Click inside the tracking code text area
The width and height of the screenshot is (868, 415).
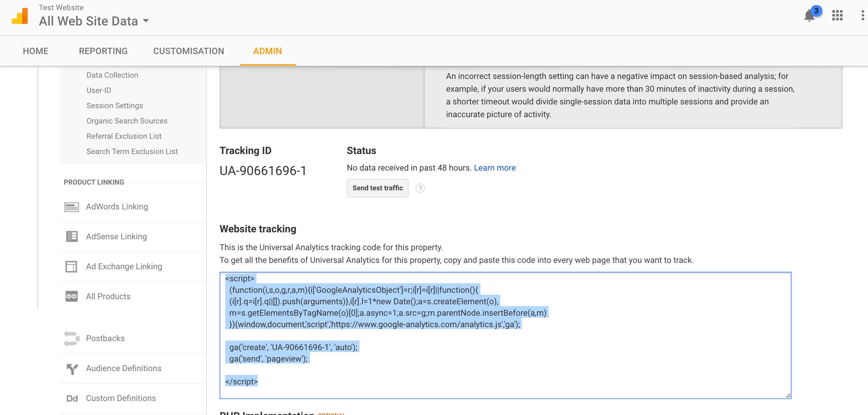click(506, 335)
